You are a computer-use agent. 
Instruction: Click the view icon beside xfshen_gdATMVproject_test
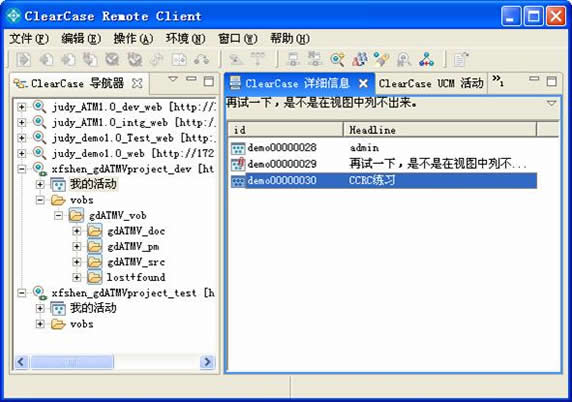[x=39, y=293]
